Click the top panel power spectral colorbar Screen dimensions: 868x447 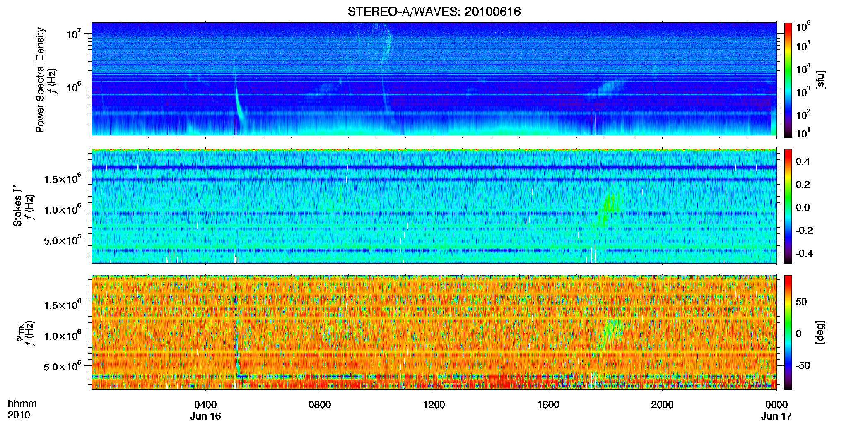pos(788,80)
